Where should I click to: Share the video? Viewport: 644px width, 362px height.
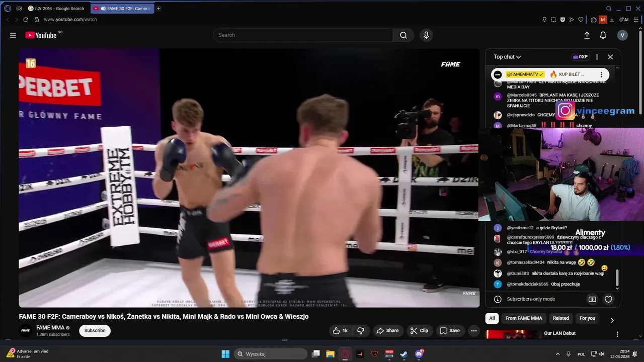coord(388,330)
